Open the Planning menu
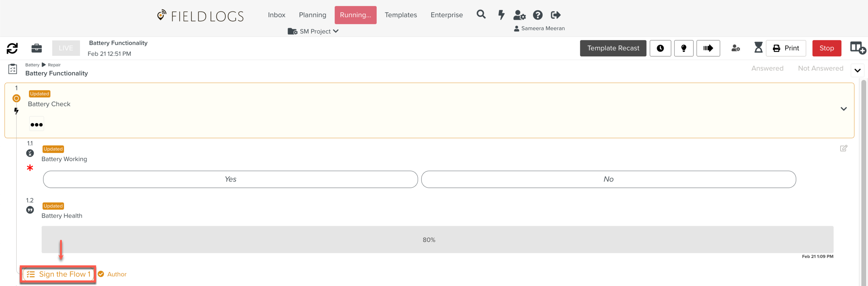Image resolution: width=868 pixels, height=286 pixels. click(x=312, y=15)
